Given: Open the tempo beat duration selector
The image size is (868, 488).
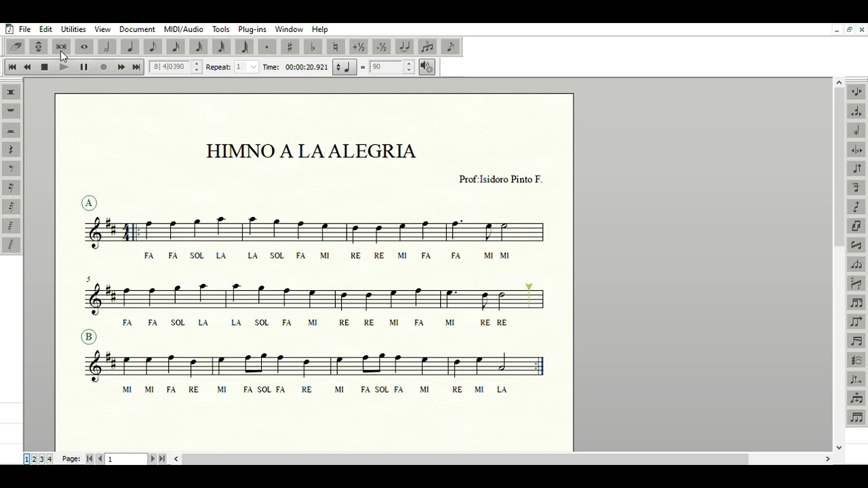Looking at the screenshot, I should coord(344,67).
